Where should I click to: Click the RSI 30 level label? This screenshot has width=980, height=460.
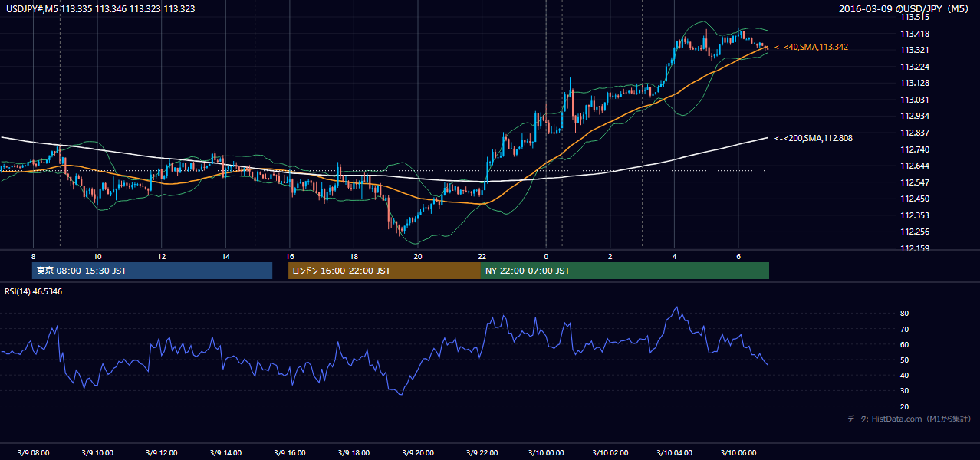coord(905,391)
